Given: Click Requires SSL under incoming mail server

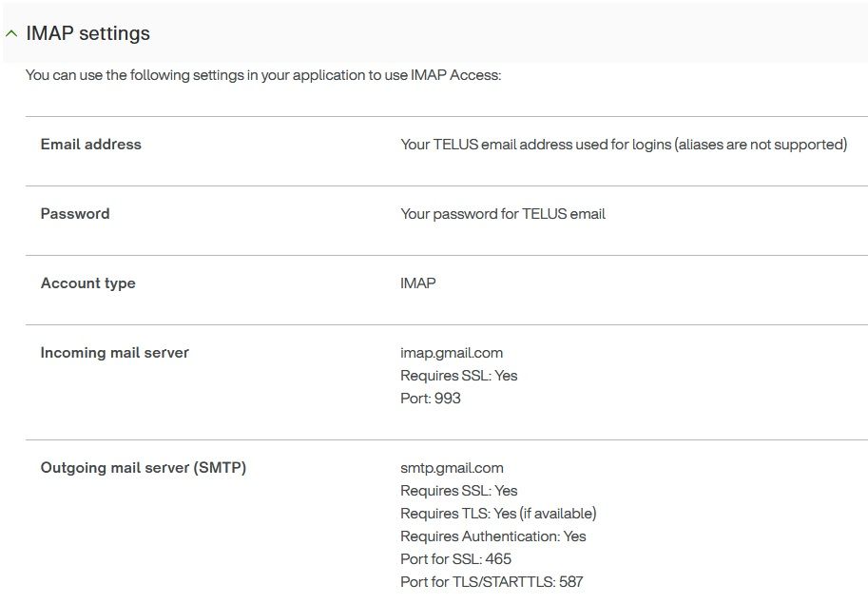Looking at the screenshot, I should click(459, 376).
